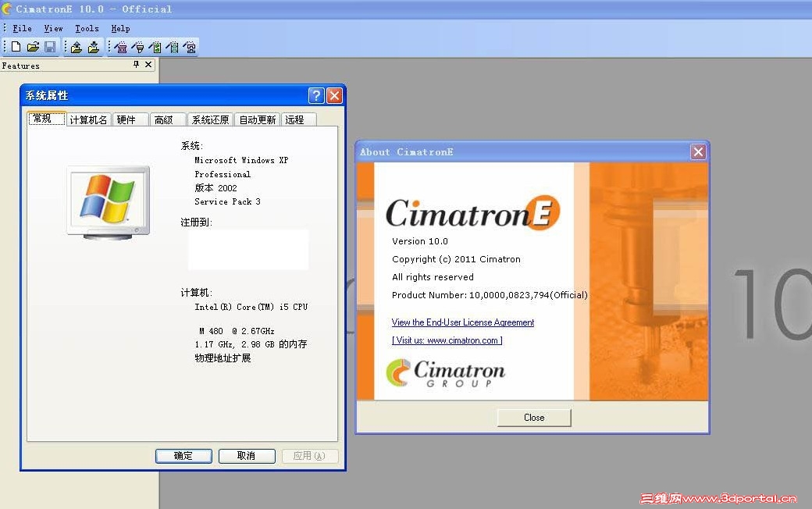Click the Visit us www.cimatron.com link

[447, 340]
